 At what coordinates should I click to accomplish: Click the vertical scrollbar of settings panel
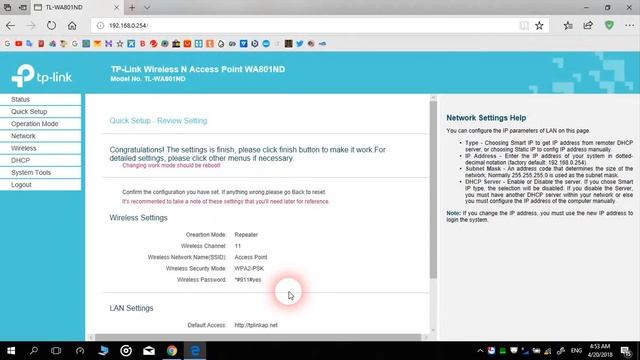point(433,190)
